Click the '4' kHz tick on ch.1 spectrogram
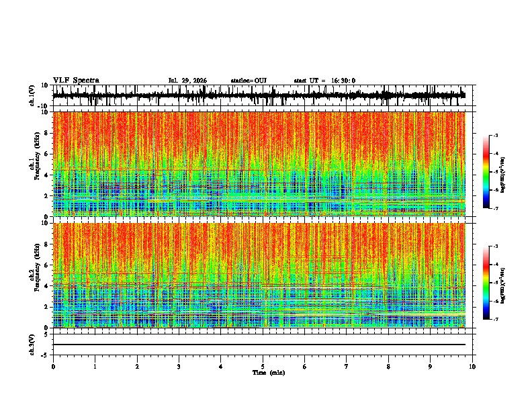The image size is (532, 411). 47,175
